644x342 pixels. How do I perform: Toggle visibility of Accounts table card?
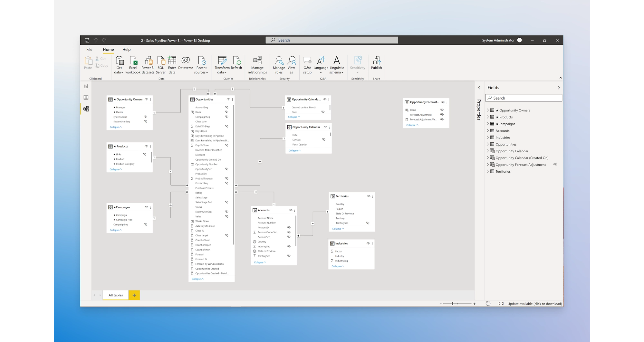pos(291,210)
